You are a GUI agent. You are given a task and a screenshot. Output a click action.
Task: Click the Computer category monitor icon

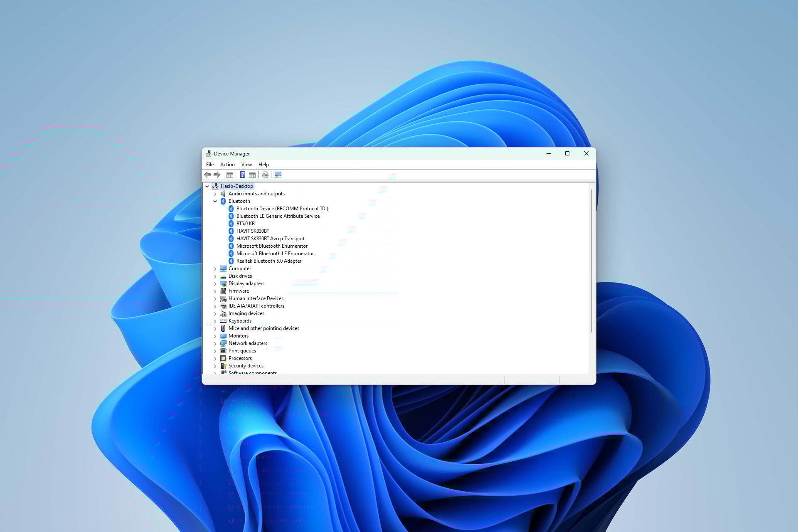click(x=223, y=268)
